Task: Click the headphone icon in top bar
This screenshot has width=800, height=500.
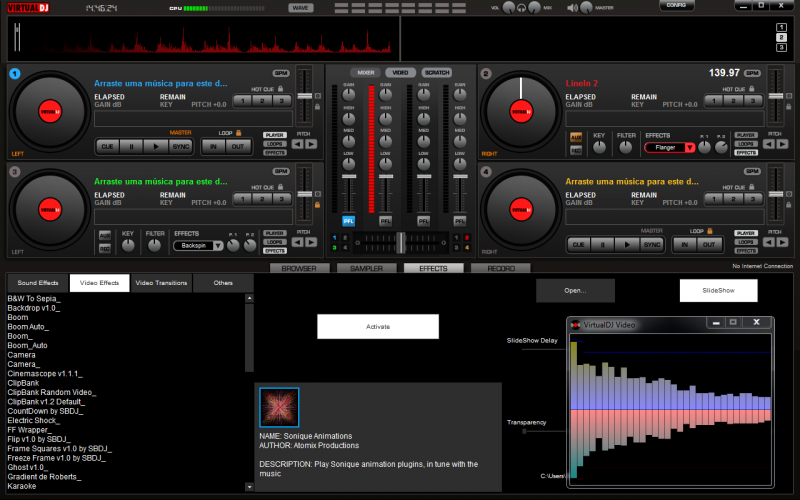Action: point(521,8)
